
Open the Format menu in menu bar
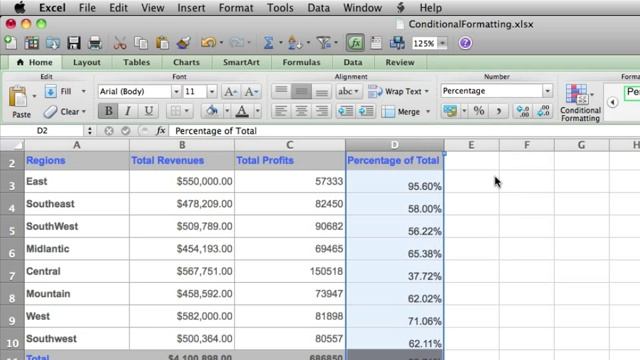pos(236,8)
